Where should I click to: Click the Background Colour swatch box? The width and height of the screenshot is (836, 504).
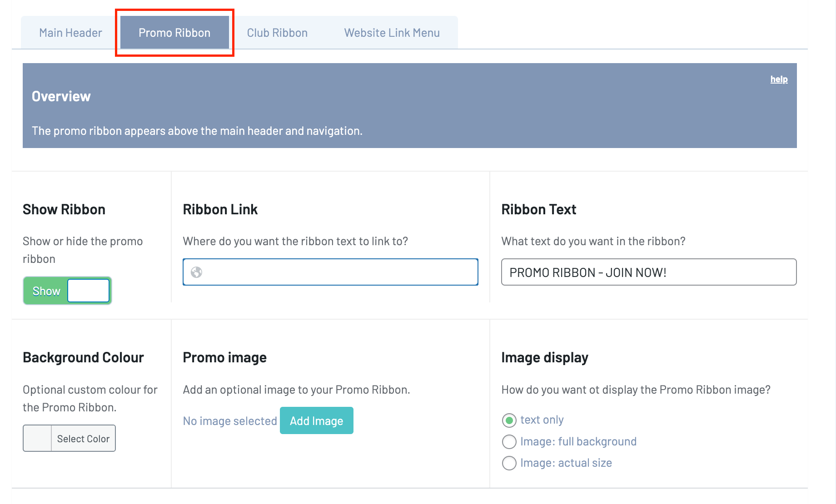37,439
